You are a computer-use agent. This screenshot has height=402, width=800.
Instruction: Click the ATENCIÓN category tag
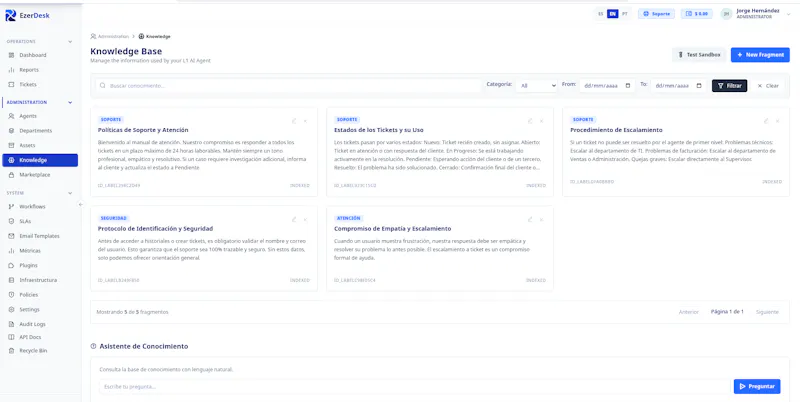(x=348, y=218)
